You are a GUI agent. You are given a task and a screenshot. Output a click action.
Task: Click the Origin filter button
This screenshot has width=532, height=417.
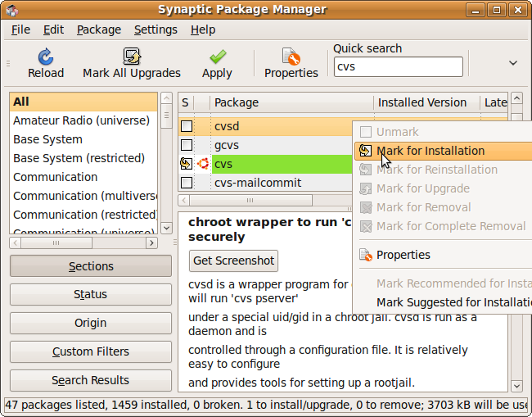91,323
